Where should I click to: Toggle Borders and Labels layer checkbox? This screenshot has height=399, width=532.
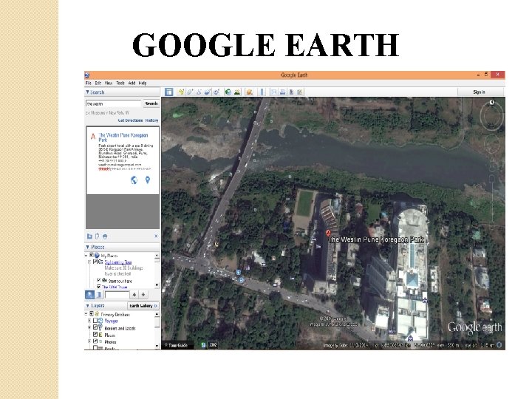click(x=95, y=327)
